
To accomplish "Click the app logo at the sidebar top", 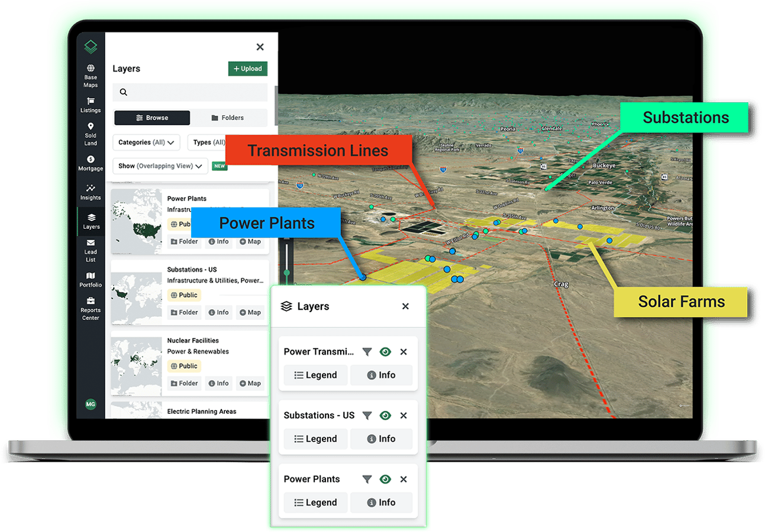I will (x=91, y=47).
